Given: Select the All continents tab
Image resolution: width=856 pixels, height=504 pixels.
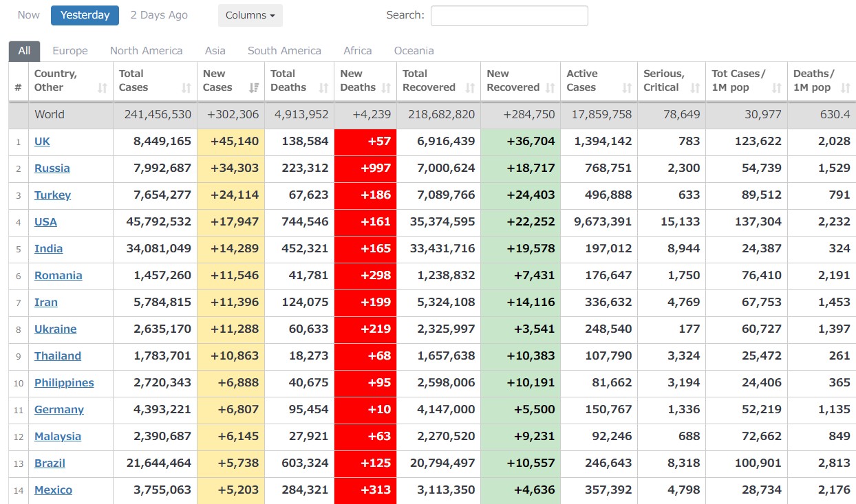Looking at the screenshot, I should [x=24, y=51].
